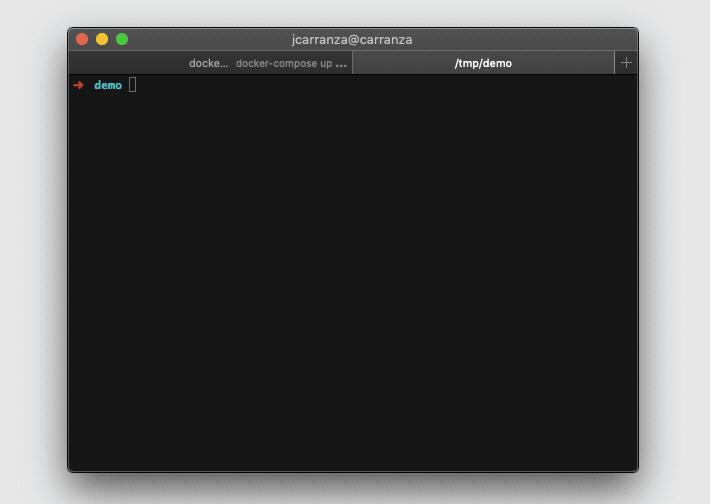Click the cyan demo directory name
Viewport: 710px width, 504px height.
point(108,85)
